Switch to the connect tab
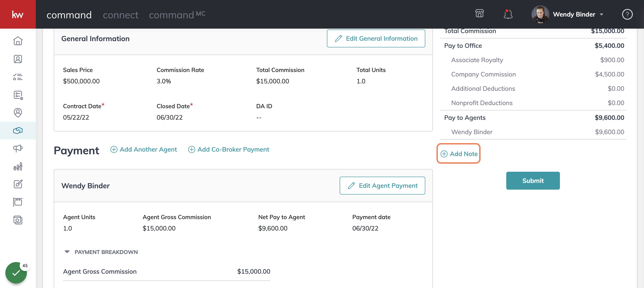Viewport: 644px width, 288px height. coord(121,15)
